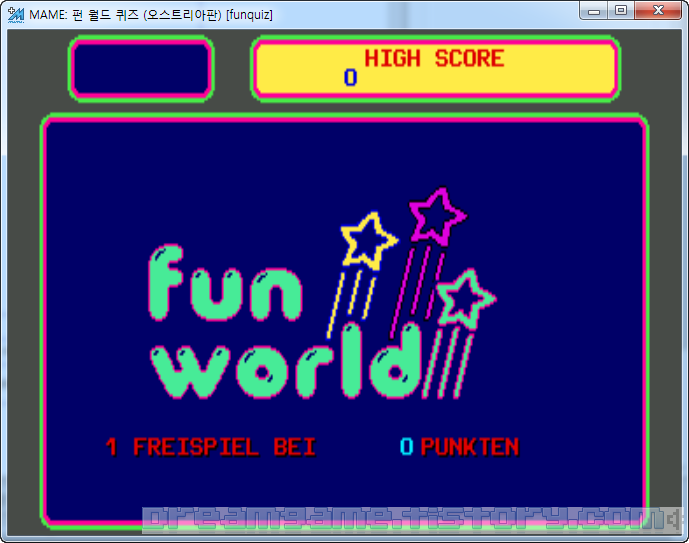689x543 pixels.
Task: Click the cyan 0 before PUNKTEN
Action: pyautogui.click(x=406, y=447)
